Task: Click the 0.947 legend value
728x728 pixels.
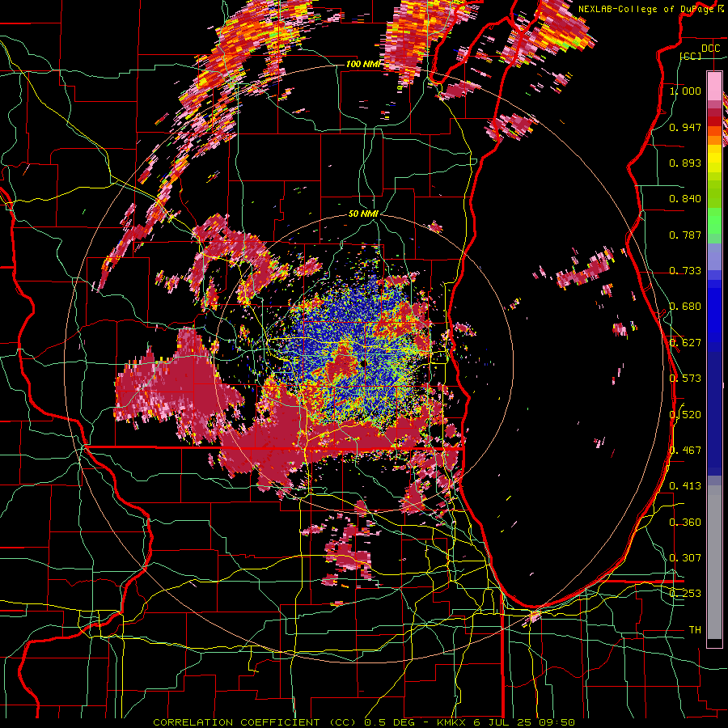Action: 685,127
